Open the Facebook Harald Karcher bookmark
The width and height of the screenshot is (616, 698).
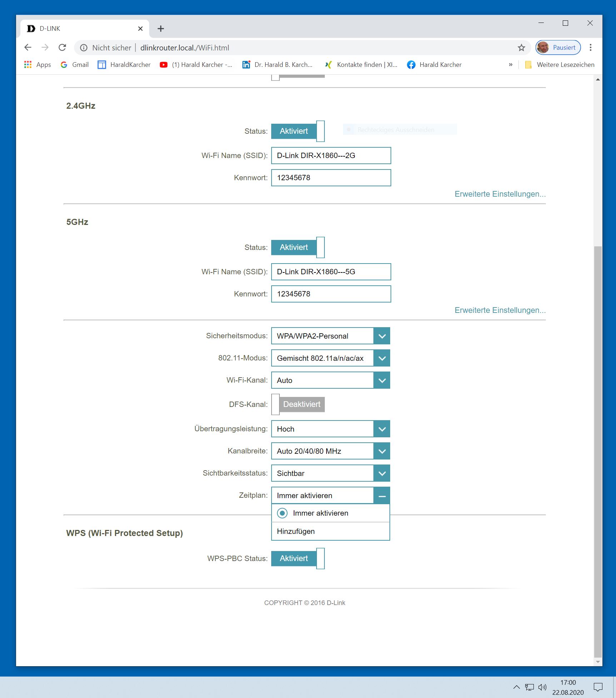click(x=434, y=65)
